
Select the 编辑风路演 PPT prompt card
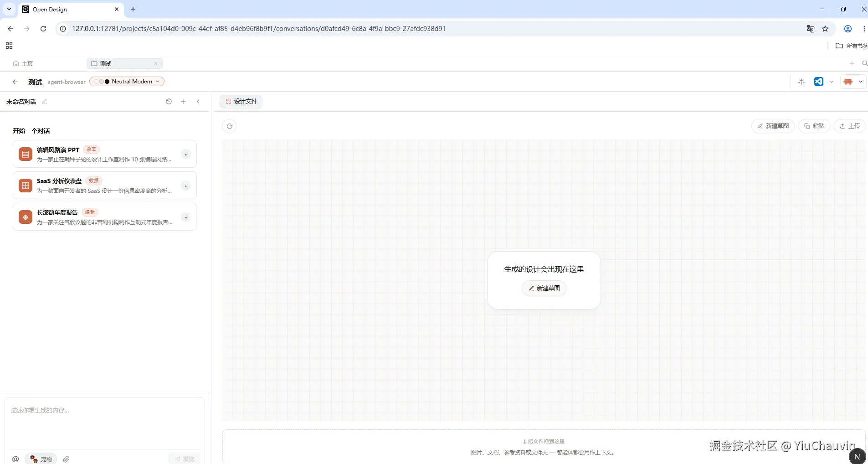point(105,154)
